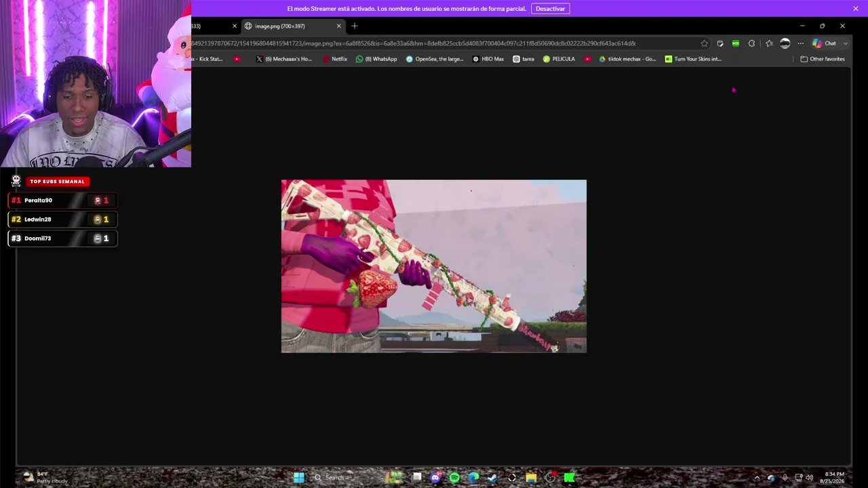
Task: Open the green Kick app in taskbar
Action: click(x=570, y=477)
